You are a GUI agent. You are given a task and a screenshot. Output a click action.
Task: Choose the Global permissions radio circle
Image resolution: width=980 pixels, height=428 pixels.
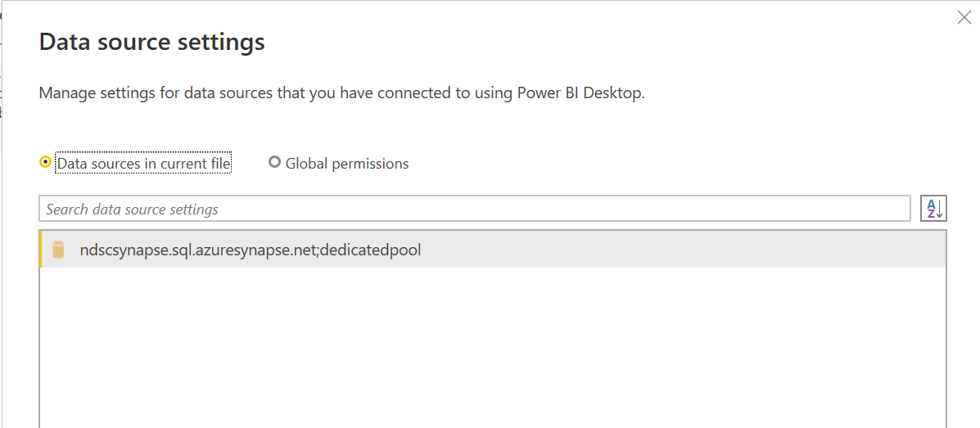[x=274, y=163]
